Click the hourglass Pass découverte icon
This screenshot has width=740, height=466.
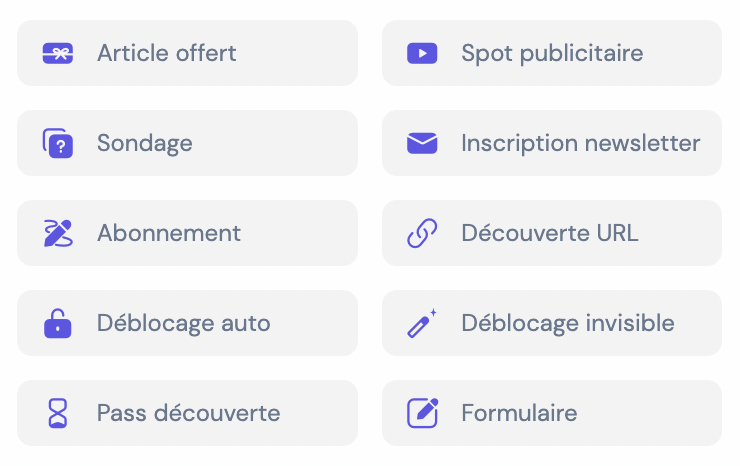pos(58,413)
